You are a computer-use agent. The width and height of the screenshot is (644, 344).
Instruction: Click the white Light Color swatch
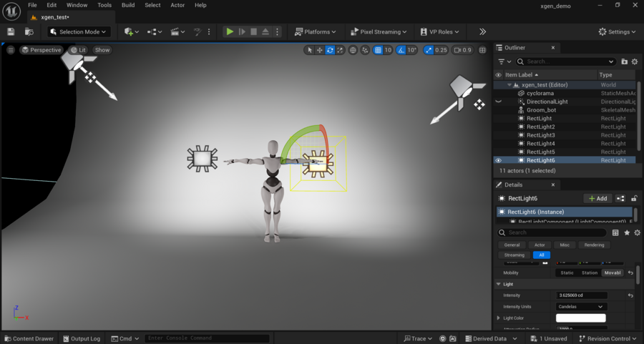tap(580, 318)
